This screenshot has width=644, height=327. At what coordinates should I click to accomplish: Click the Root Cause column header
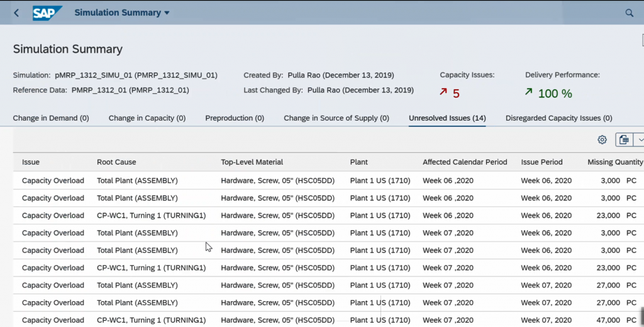(x=116, y=162)
